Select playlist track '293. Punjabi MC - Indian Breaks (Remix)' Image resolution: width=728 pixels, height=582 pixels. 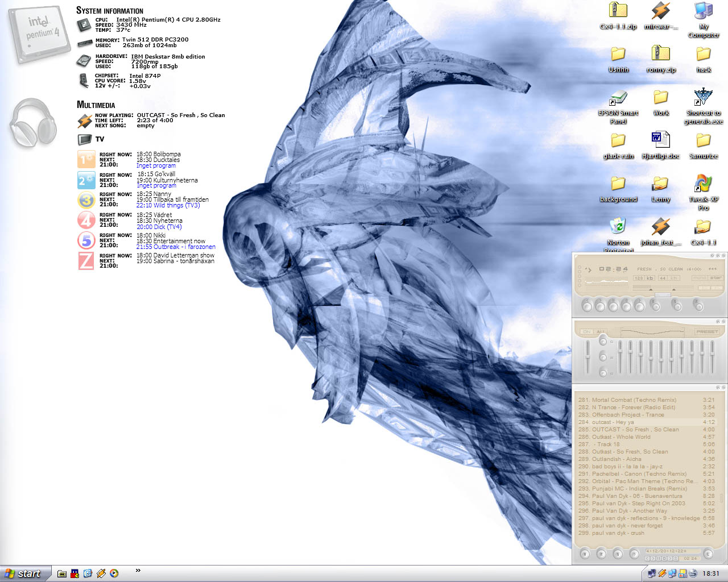click(647, 489)
